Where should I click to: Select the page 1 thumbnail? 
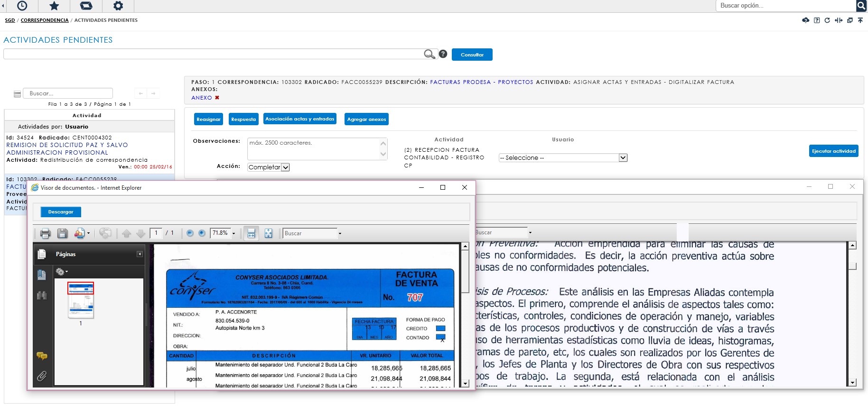click(81, 300)
